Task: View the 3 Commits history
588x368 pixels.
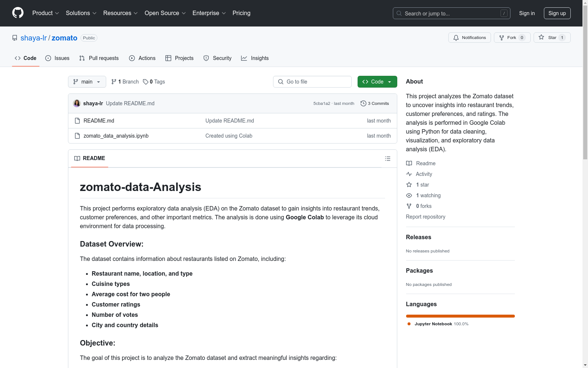Action: coord(375,103)
